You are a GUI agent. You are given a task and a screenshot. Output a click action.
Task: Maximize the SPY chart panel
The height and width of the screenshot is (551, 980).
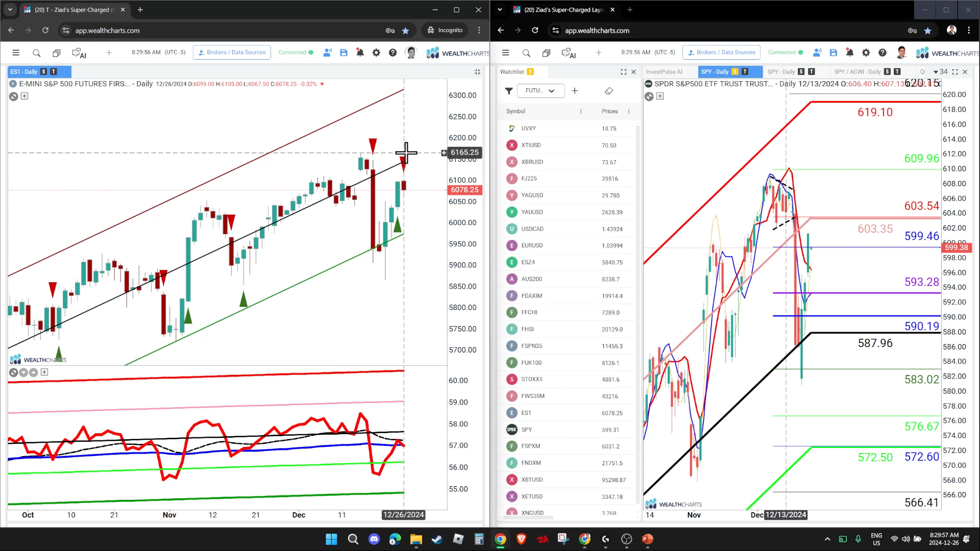click(x=955, y=72)
